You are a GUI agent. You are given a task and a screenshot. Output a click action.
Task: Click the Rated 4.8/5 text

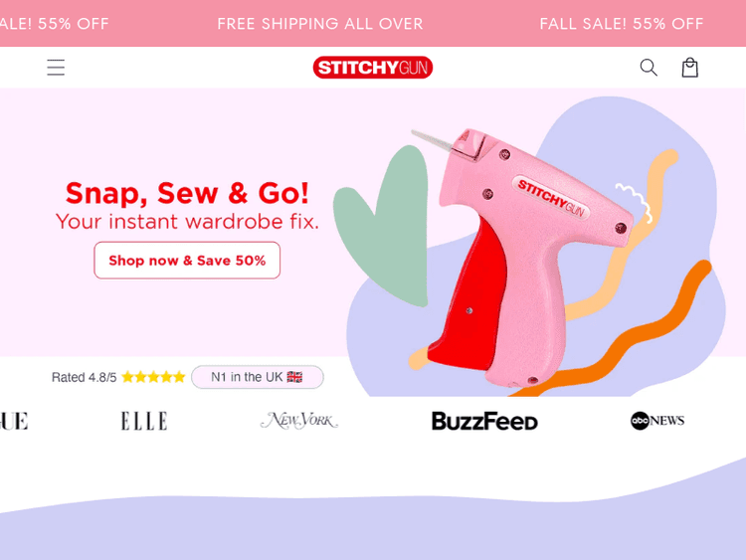84,377
